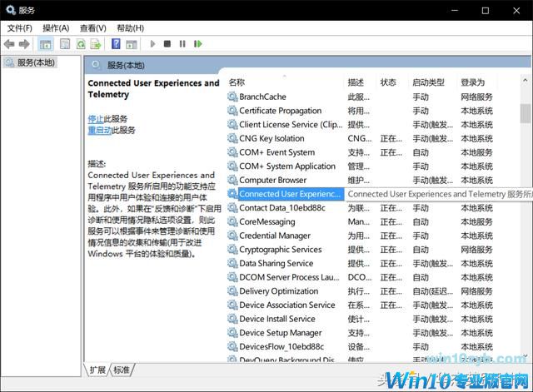Click the COM+ System Application gear icon
This screenshot has width=533, height=392.
[232, 166]
